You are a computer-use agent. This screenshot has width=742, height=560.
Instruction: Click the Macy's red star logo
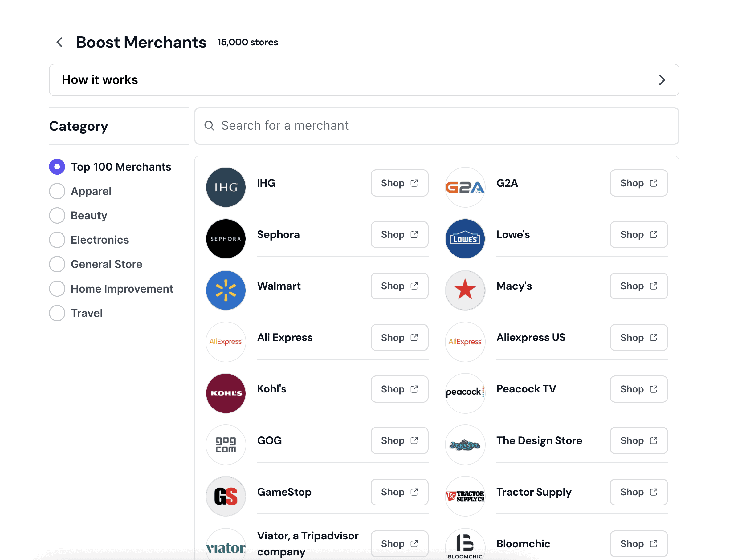(465, 290)
